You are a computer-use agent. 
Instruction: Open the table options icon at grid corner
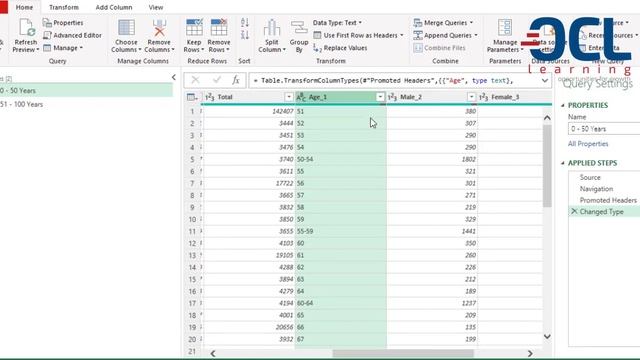[x=192, y=97]
